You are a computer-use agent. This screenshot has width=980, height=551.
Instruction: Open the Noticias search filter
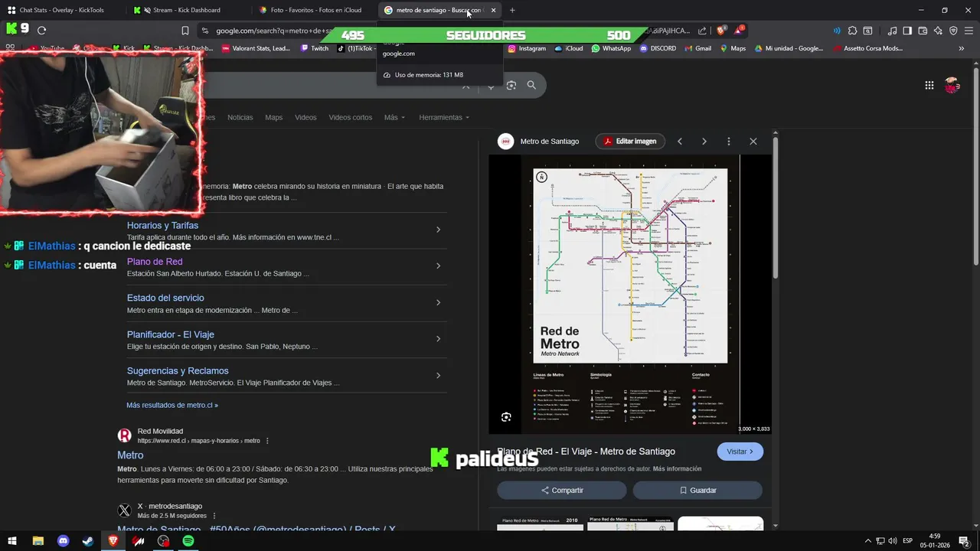click(x=240, y=117)
